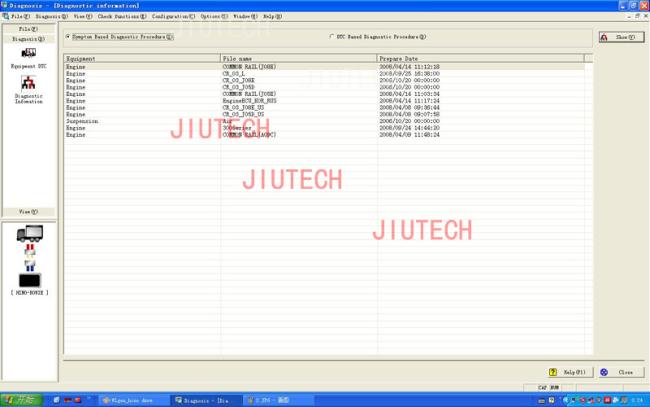
Task: Select Symptom Based Diagnostic Procedure option
Action: [68, 37]
